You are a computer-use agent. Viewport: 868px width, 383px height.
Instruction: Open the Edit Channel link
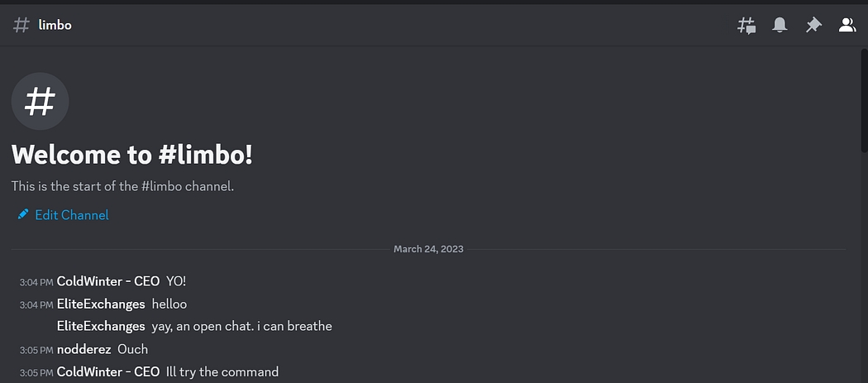pyautogui.click(x=71, y=215)
